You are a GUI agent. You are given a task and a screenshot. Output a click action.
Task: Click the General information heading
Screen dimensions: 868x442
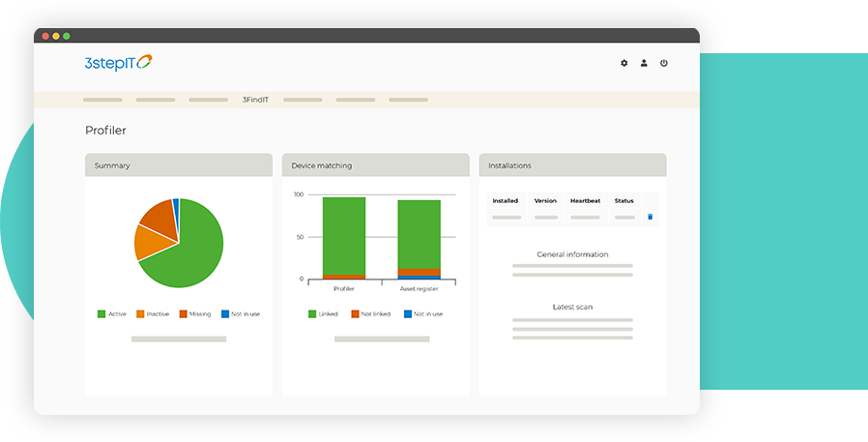(x=572, y=254)
